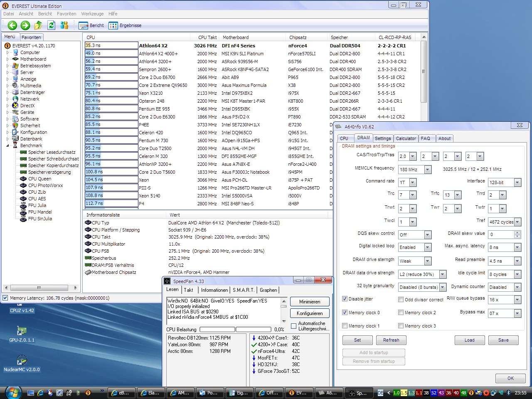Select the Multimedia tree node
Screen dimensions: 532x399
point(31,86)
